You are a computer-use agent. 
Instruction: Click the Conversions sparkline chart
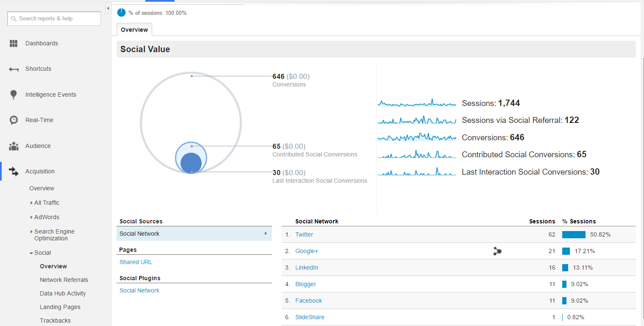coord(417,137)
